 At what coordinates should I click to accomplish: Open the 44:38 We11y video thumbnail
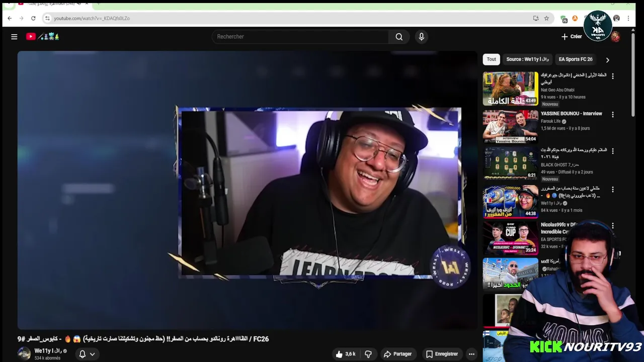(511, 201)
